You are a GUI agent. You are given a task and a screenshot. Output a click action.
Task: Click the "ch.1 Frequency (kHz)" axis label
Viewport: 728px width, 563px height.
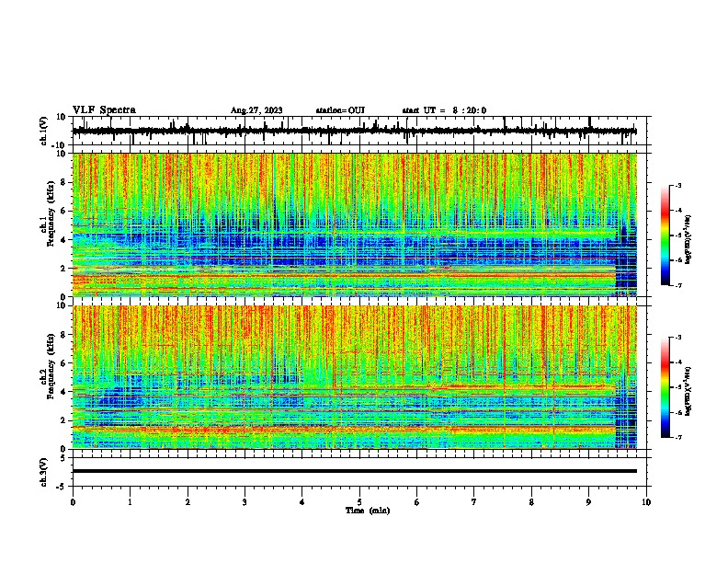[x=47, y=214]
